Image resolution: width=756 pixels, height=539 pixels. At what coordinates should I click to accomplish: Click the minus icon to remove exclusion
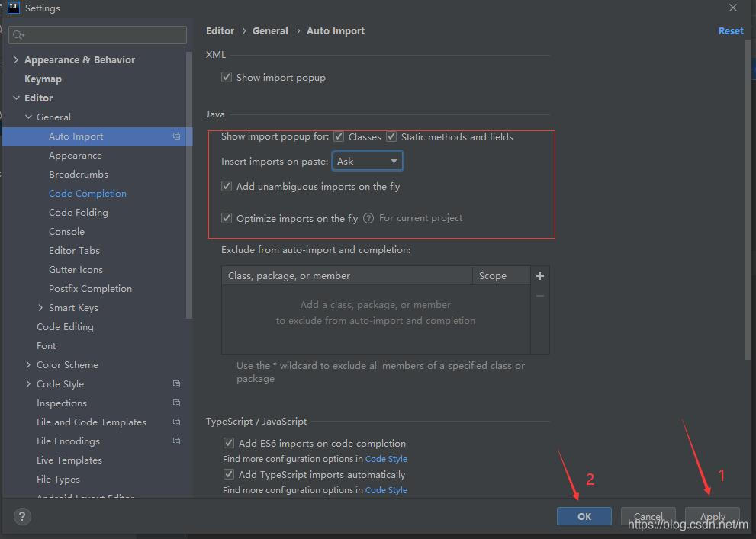pos(540,295)
